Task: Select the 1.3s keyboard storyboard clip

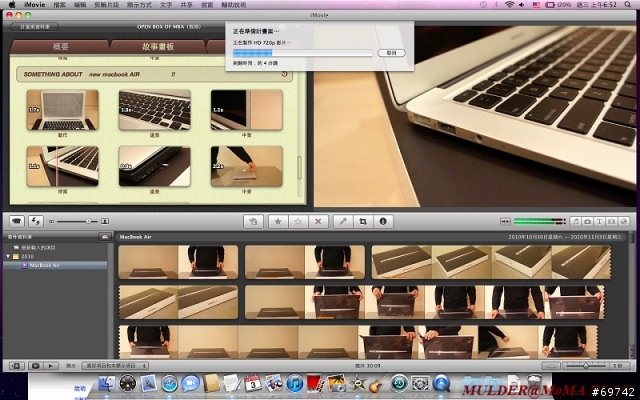Action: tap(154, 110)
